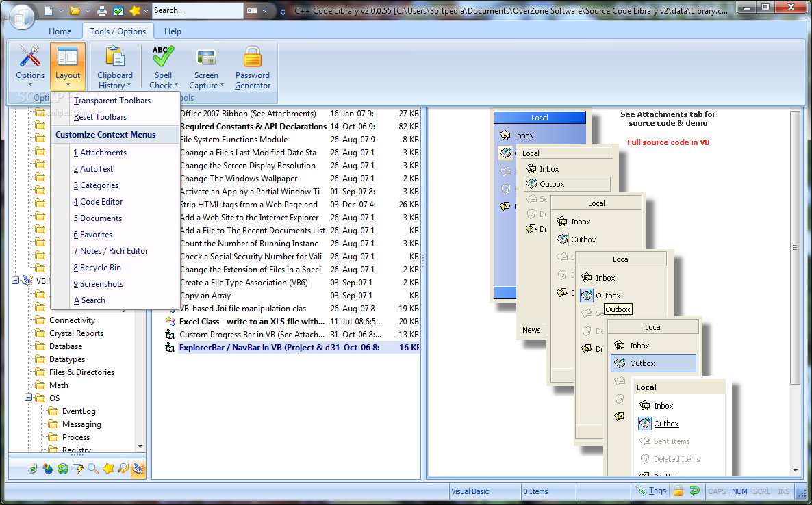Image resolution: width=812 pixels, height=505 pixels.
Task: Open dropdown arrow next to new document icon
Action: tap(61, 11)
